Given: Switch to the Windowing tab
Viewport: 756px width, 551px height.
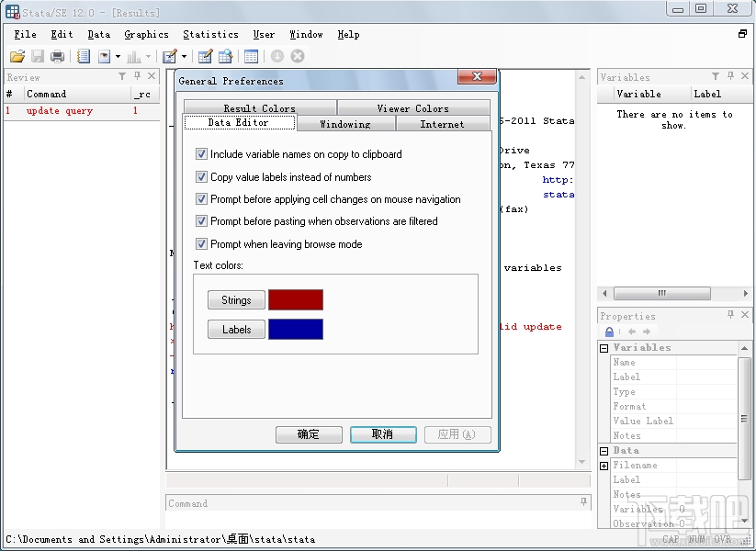Looking at the screenshot, I should 346,124.
